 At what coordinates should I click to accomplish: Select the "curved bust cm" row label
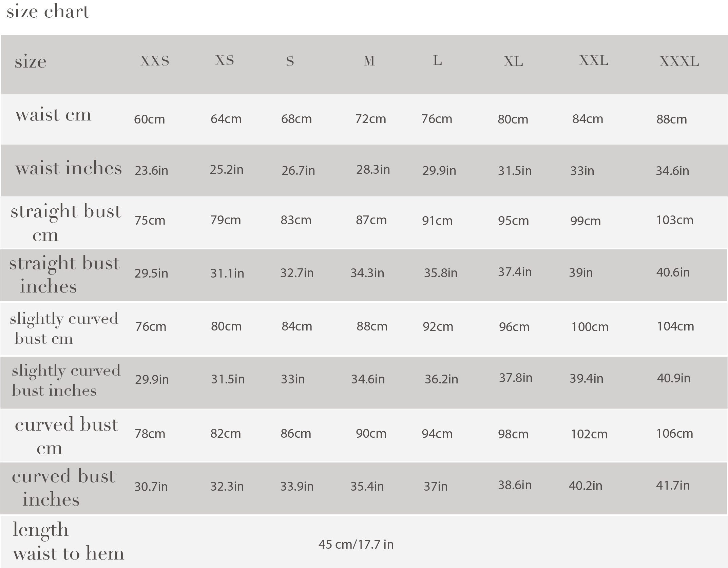coord(66,436)
